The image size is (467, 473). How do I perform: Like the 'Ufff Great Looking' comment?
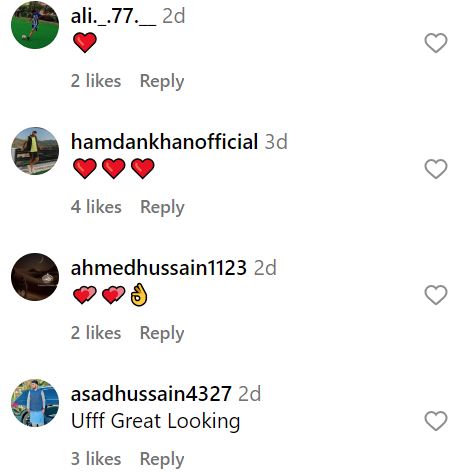point(436,421)
